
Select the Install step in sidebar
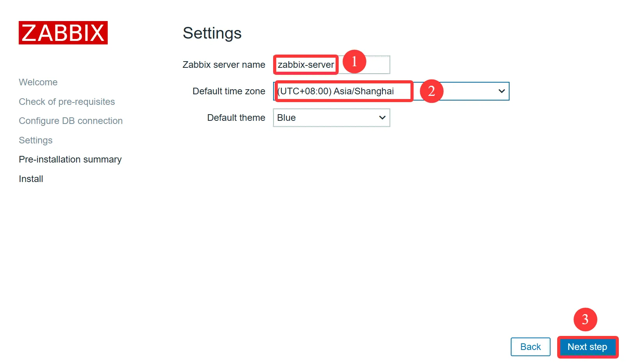click(x=31, y=179)
